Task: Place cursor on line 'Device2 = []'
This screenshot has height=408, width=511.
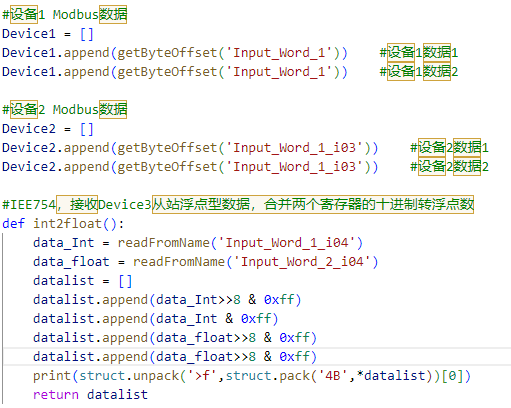Action: click(x=48, y=129)
